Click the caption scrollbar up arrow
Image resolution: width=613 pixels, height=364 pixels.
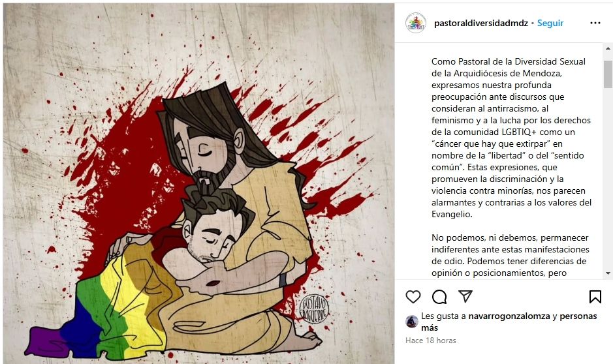[x=608, y=48]
